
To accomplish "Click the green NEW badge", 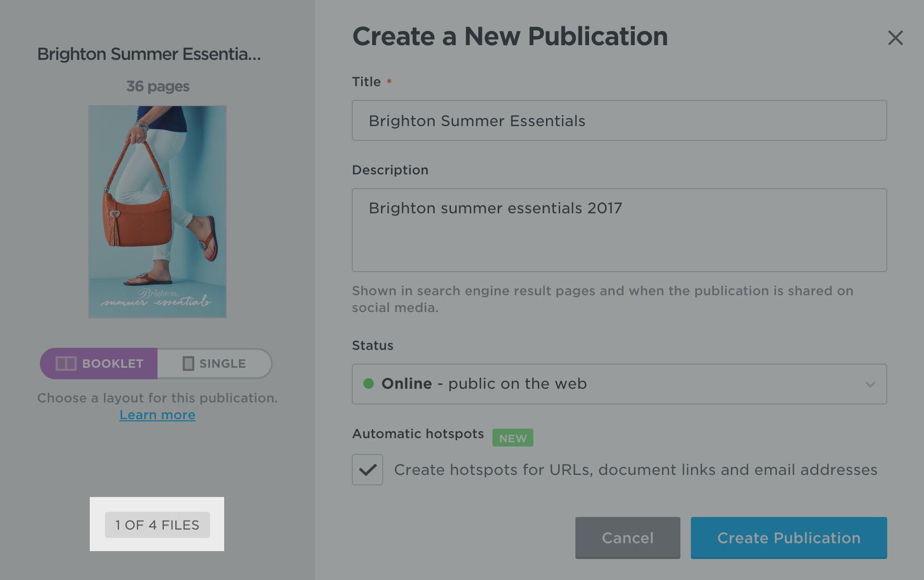I will 512,438.
